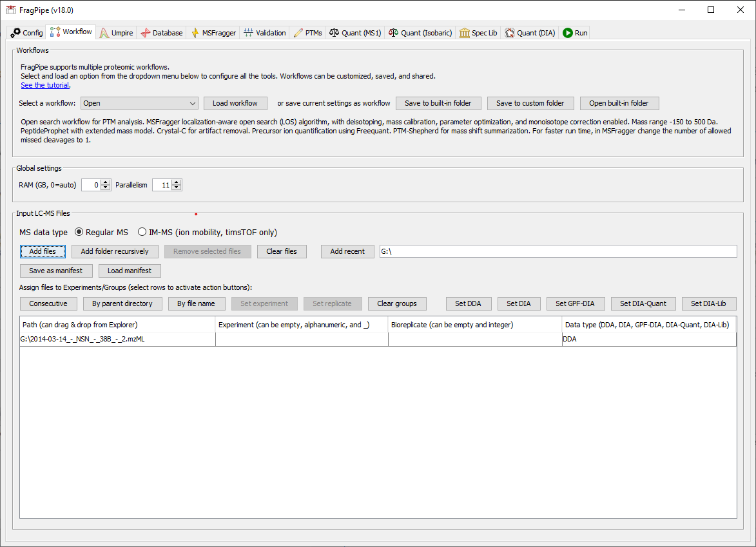Switch to the Umpire tab label
This screenshot has width=756, height=547.
click(x=122, y=33)
